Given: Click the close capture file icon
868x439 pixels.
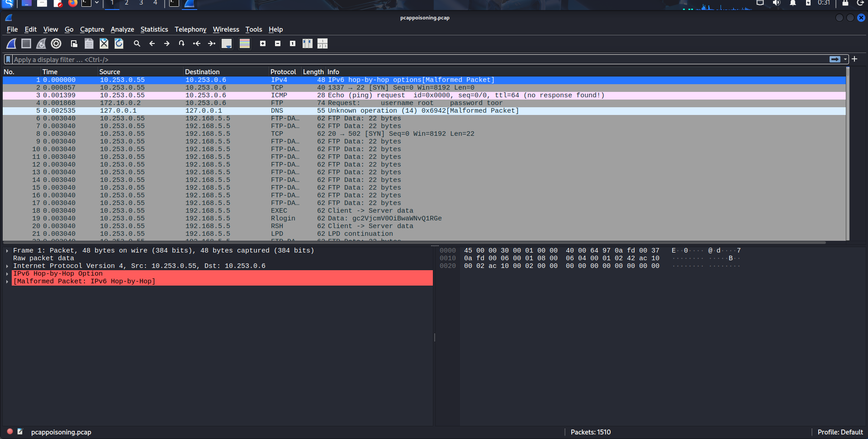Looking at the screenshot, I should point(104,43).
